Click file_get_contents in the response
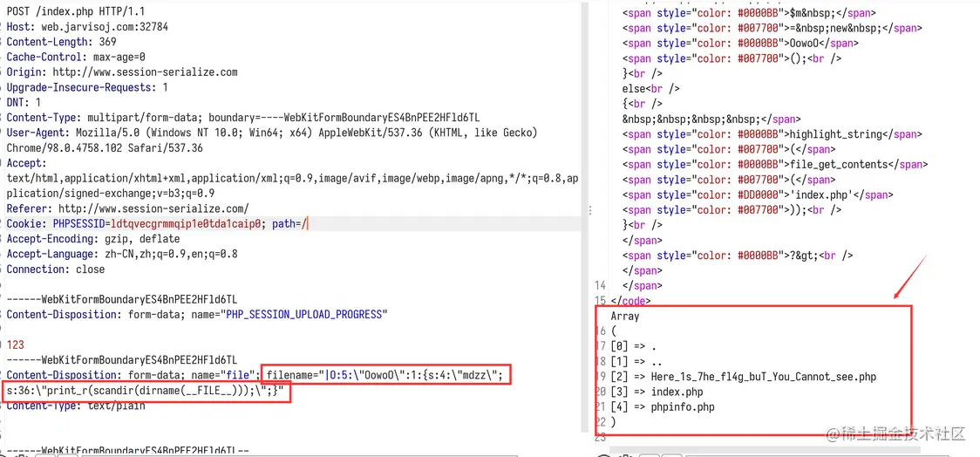 point(839,165)
